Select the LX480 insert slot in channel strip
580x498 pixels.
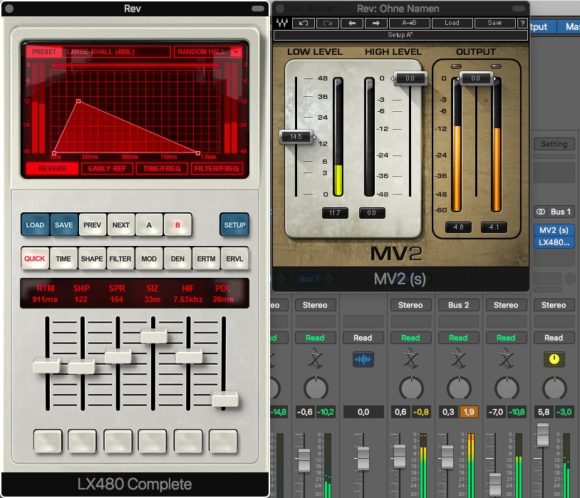(554, 242)
